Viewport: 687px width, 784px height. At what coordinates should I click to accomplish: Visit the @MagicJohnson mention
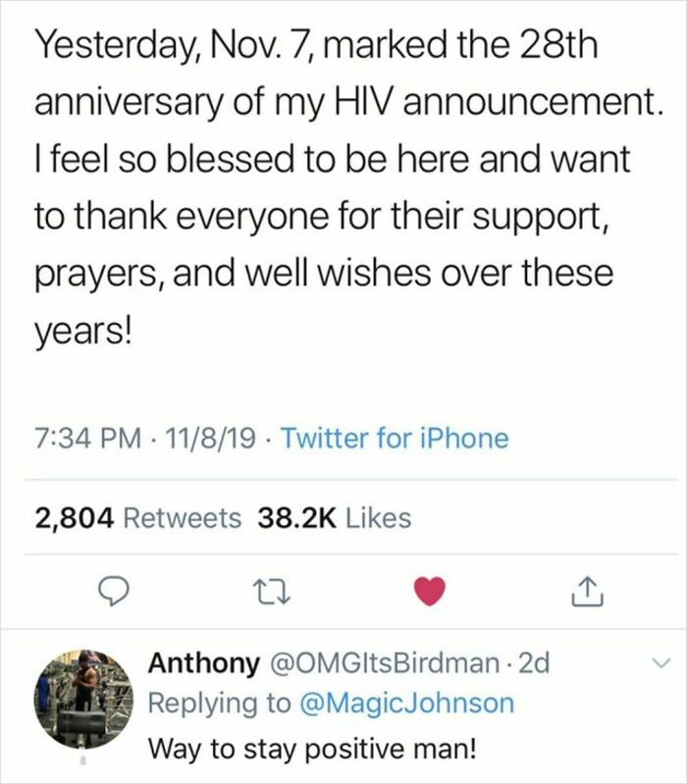tap(406, 703)
